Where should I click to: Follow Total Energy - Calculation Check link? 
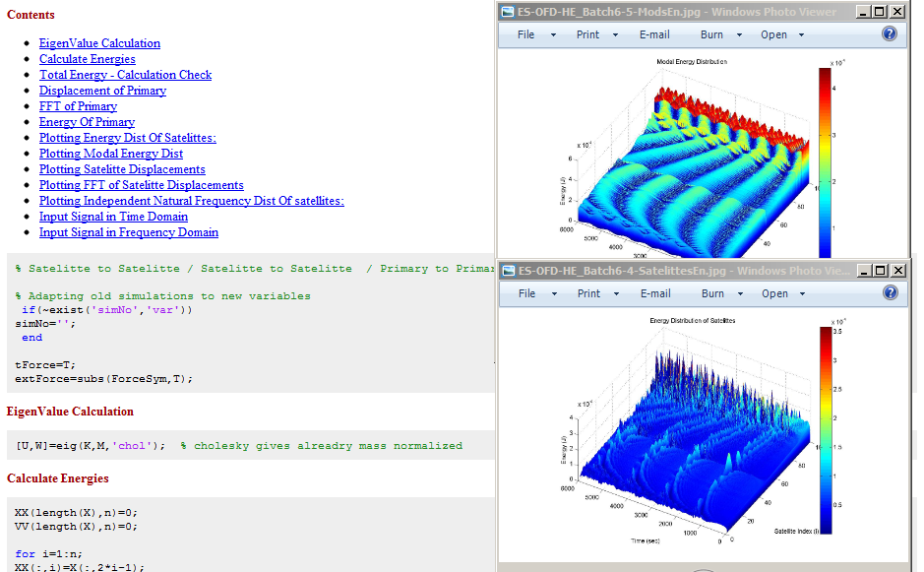[126, 75]
